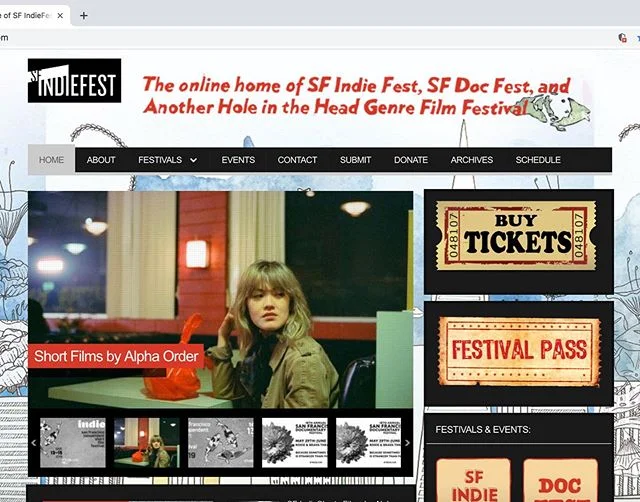Open the Events page

pos(238,160)
